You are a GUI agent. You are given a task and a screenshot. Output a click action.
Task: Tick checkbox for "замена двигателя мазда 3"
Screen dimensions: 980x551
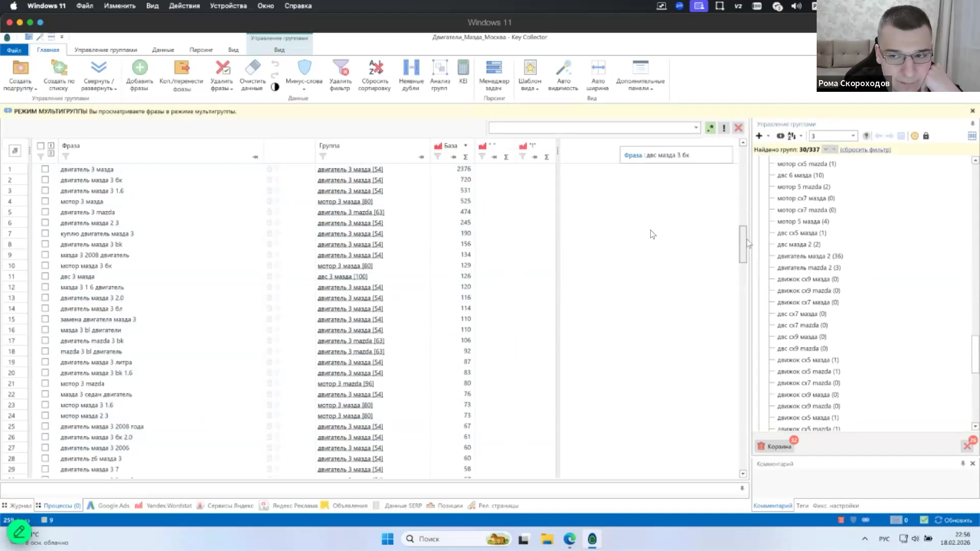pyautogui.click(x=45, y=319)
